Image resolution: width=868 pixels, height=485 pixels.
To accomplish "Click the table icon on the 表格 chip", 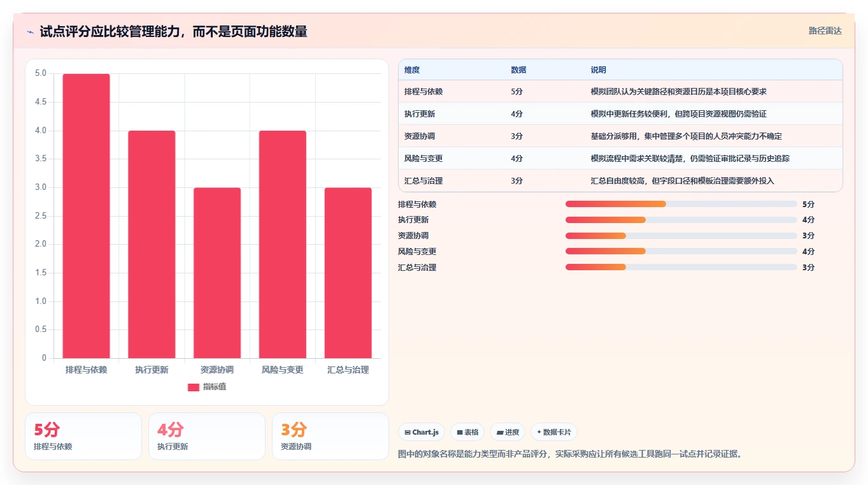I will point(460,433).
